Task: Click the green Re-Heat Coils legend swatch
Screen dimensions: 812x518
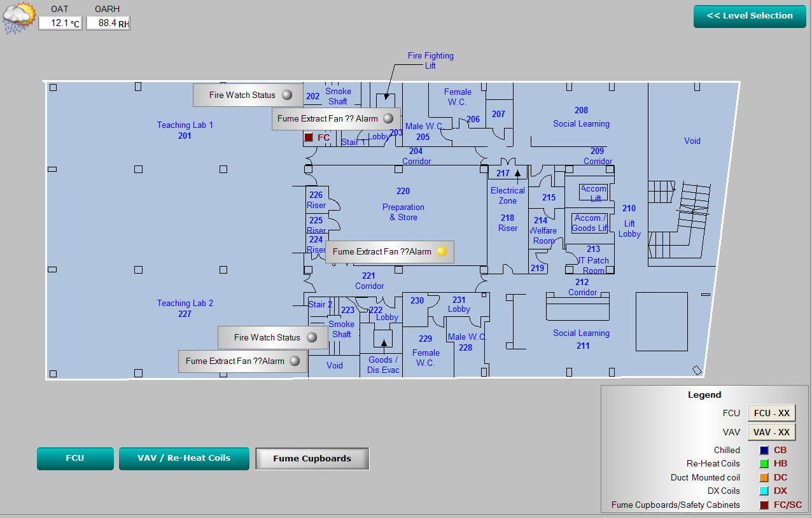Action: pos(764,464)
